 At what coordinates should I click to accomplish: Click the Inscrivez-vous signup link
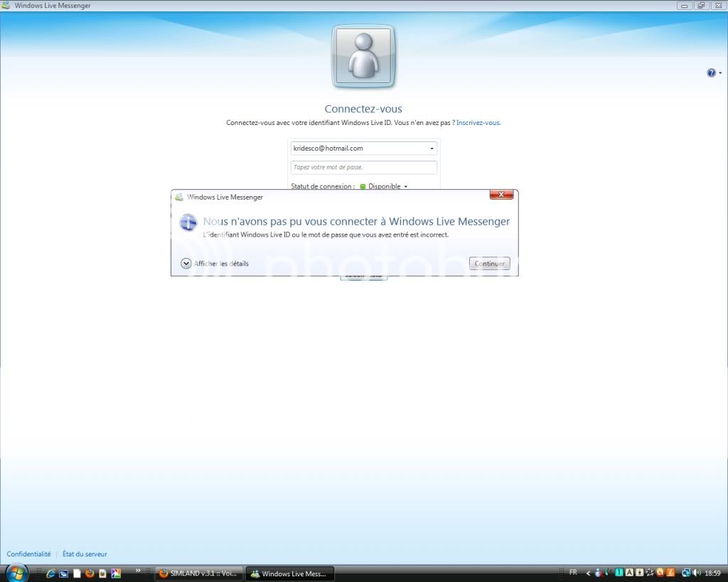click(478, 122)
